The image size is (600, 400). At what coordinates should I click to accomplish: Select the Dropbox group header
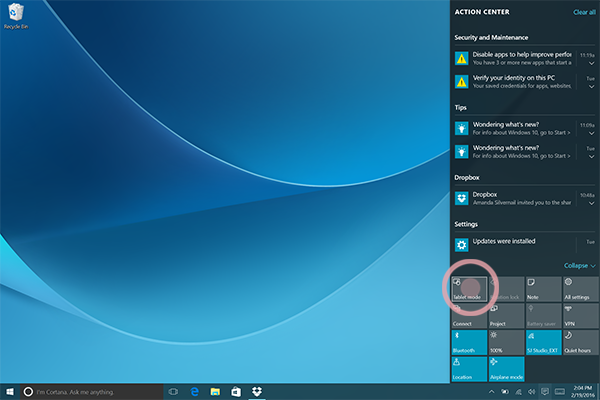[x=466, y=178]
